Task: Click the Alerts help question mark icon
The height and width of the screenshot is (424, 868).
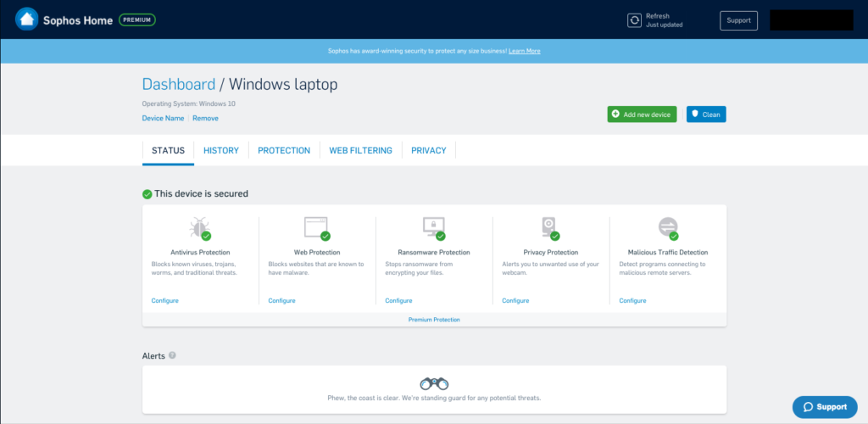Action: [x=172, y=355]
